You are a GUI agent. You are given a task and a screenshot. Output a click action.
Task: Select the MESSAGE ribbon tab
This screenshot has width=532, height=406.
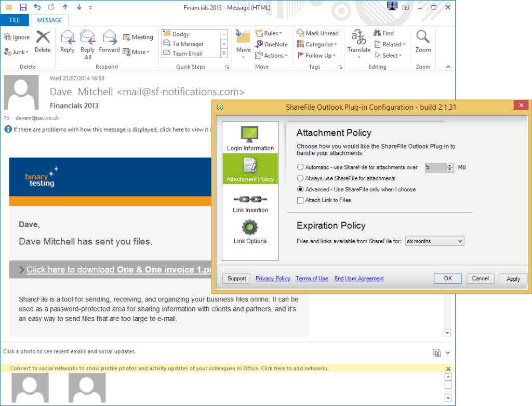[49, 20]
